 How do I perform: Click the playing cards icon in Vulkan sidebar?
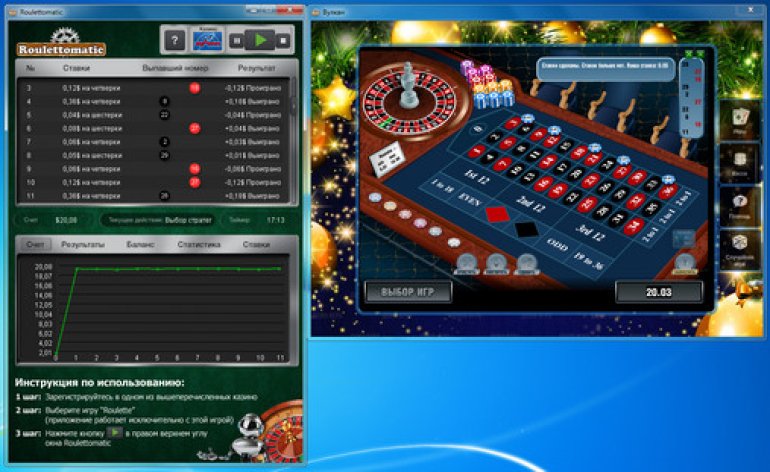pos(740,120)
